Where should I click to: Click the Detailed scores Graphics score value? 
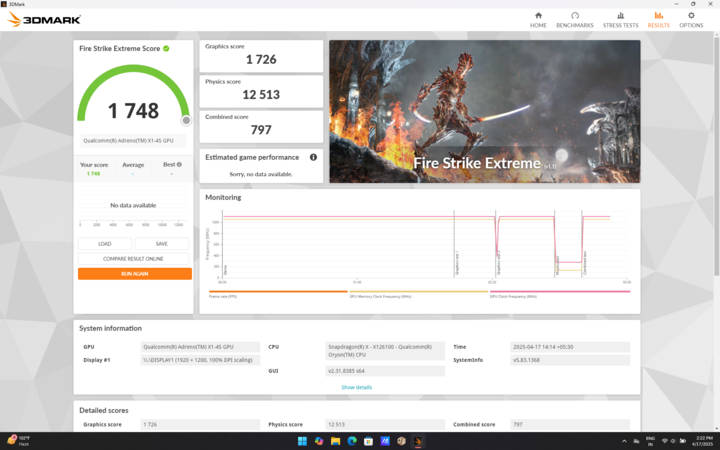click(200, 424)
